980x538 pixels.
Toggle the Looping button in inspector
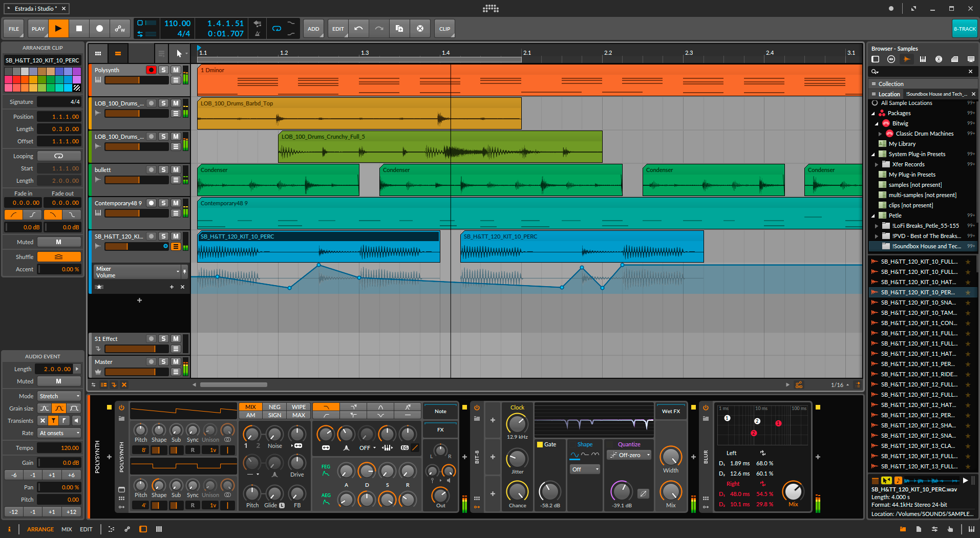[x=58, y=156]
